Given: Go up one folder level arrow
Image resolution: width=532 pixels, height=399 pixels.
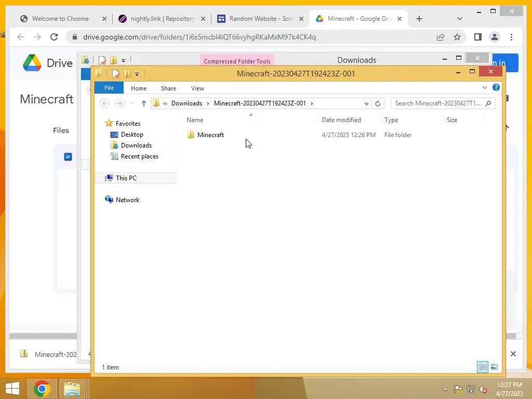Looking at the screenshot, I should click(x=143, y=103).
